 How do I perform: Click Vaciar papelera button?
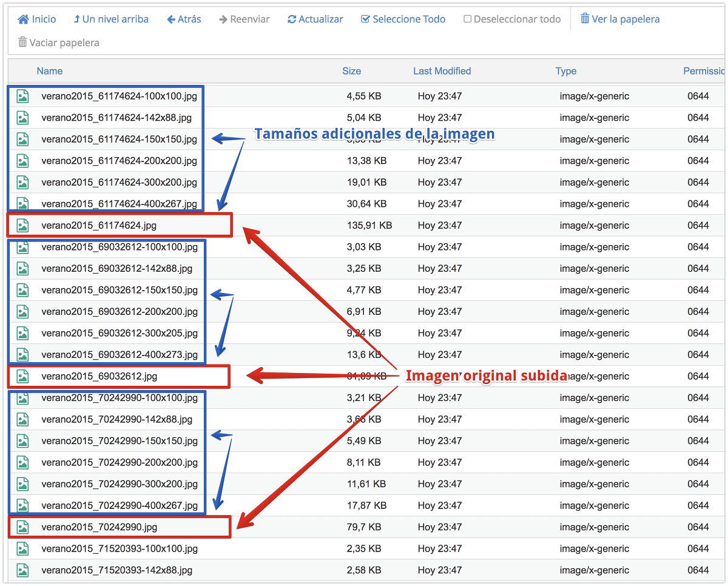(x=59, y=42)
